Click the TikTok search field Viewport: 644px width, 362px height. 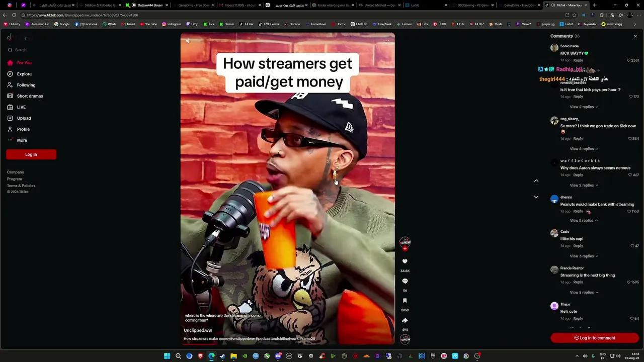(31, 50)
